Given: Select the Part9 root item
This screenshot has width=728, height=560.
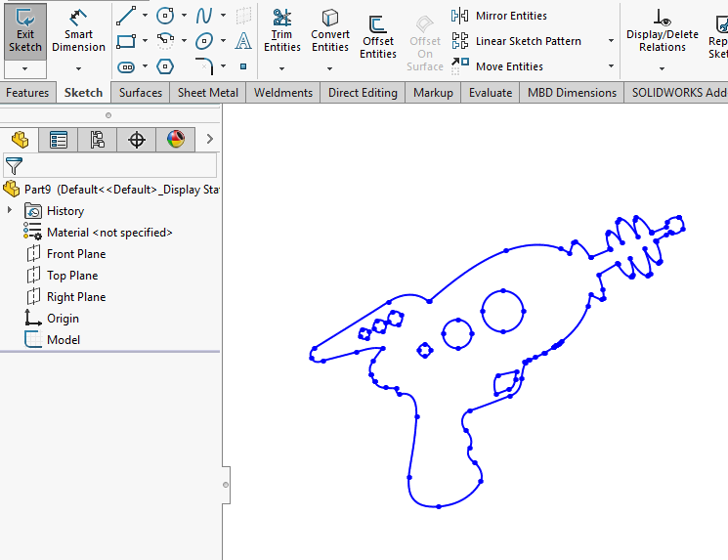Looking at the screenshot, I should click(x=111, y=190).
